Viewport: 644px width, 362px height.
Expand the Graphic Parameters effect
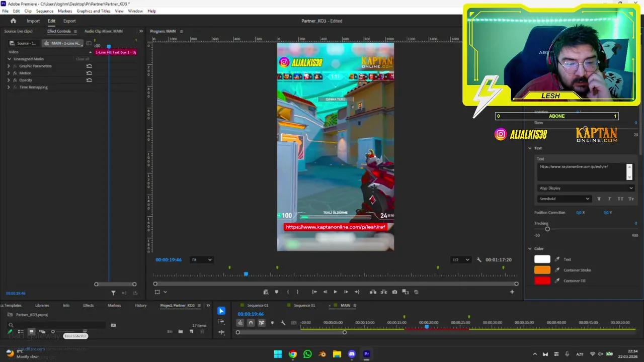(9, 66)
